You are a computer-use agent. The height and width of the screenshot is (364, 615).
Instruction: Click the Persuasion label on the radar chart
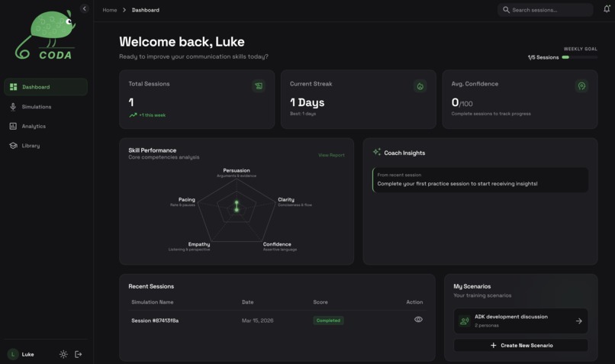(237, 170)
